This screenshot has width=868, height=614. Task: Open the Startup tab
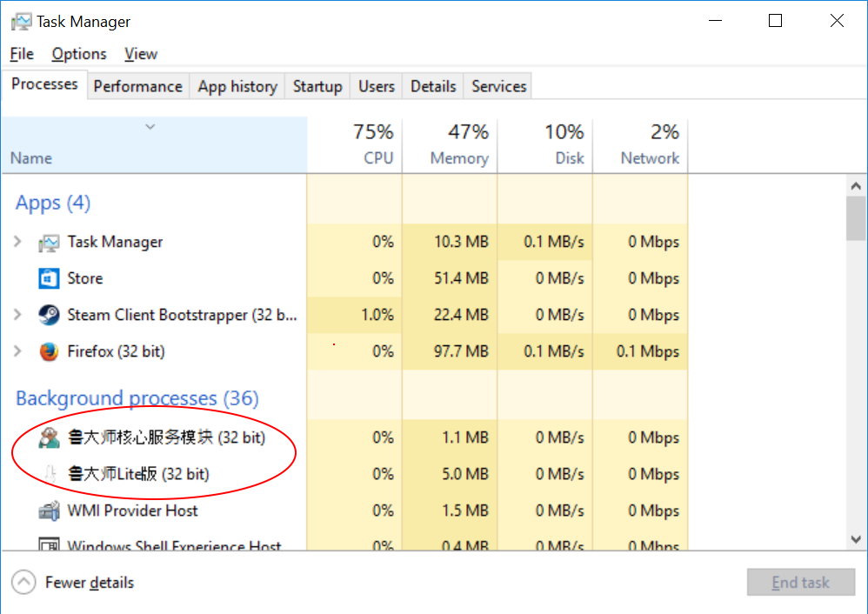point(317,86)
